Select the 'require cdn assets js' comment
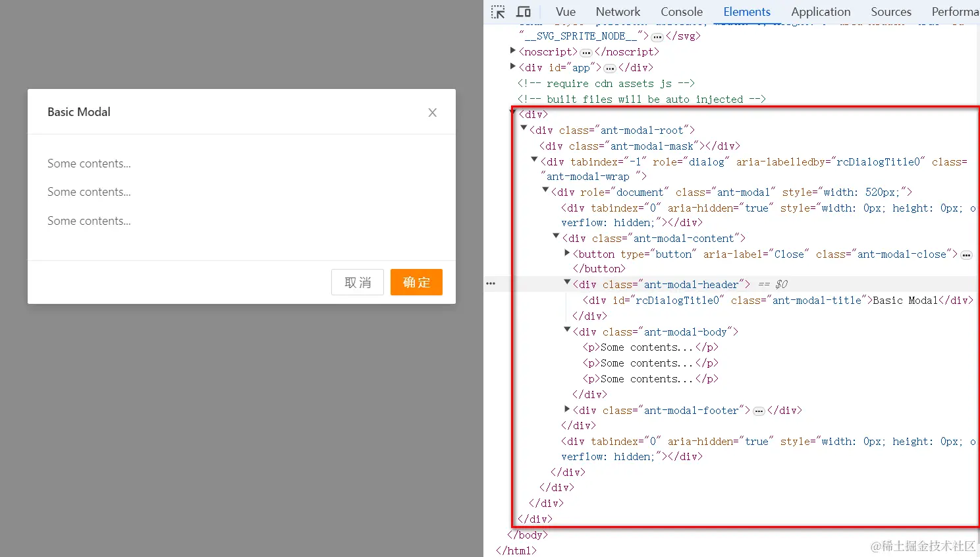The height and width of the screenshot is (557, 980). pyautogui.click(x=606, y=84)
